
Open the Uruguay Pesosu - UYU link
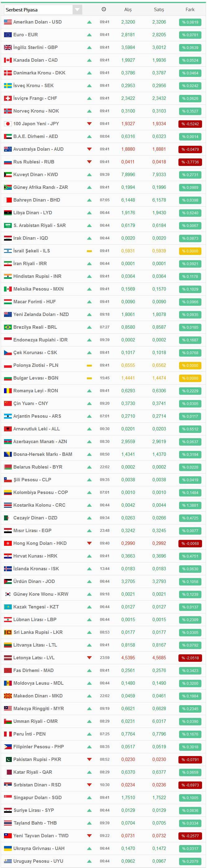(38, 861)
